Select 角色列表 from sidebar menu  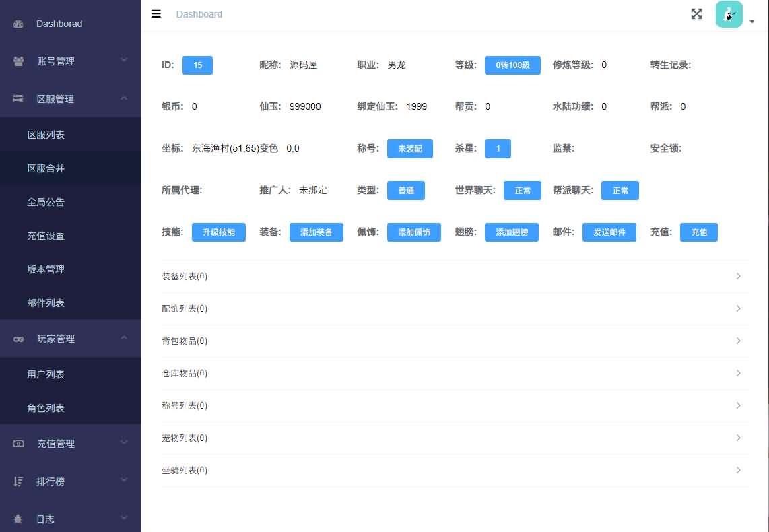46,408
